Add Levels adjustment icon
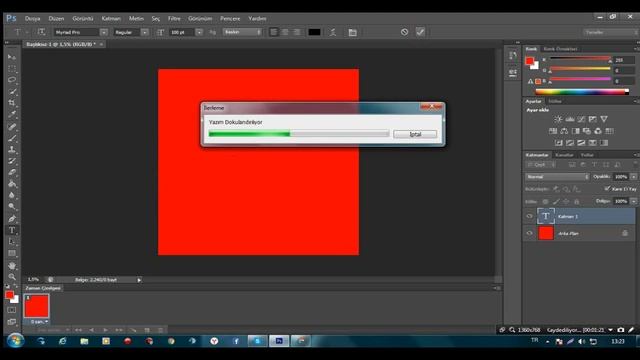 [570, 119]
